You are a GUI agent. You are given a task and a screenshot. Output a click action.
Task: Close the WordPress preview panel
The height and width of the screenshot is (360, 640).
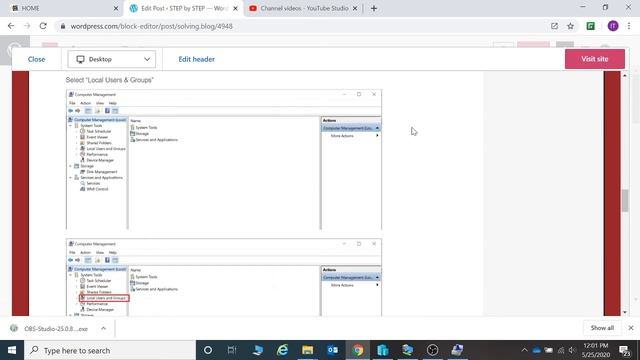(x=36, y=59)
